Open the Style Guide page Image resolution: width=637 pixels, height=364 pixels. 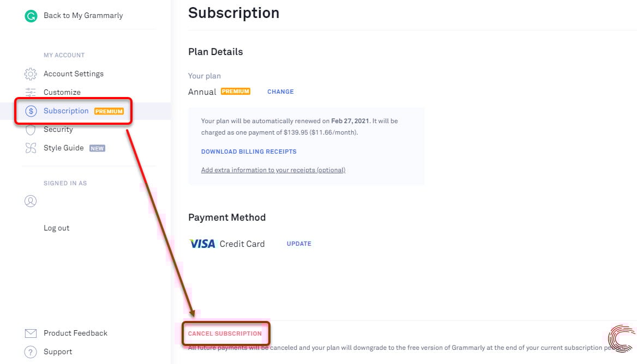[x=63, y=148]
